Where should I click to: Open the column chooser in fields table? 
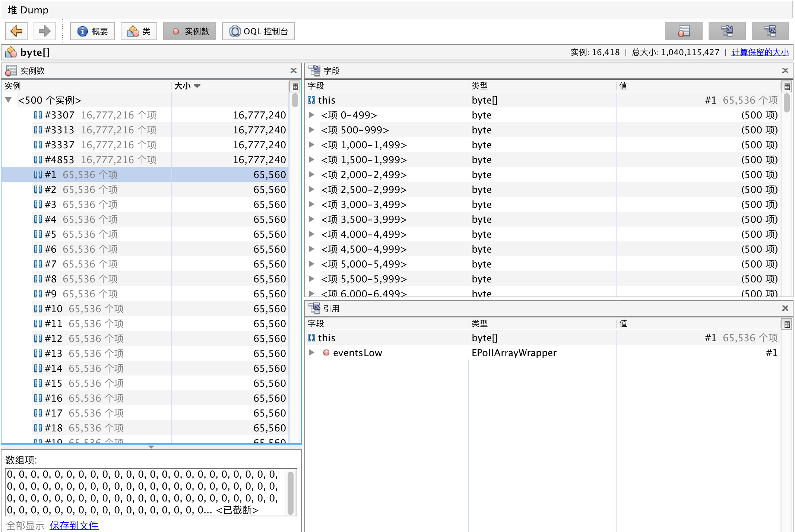[x=787, y=87]
